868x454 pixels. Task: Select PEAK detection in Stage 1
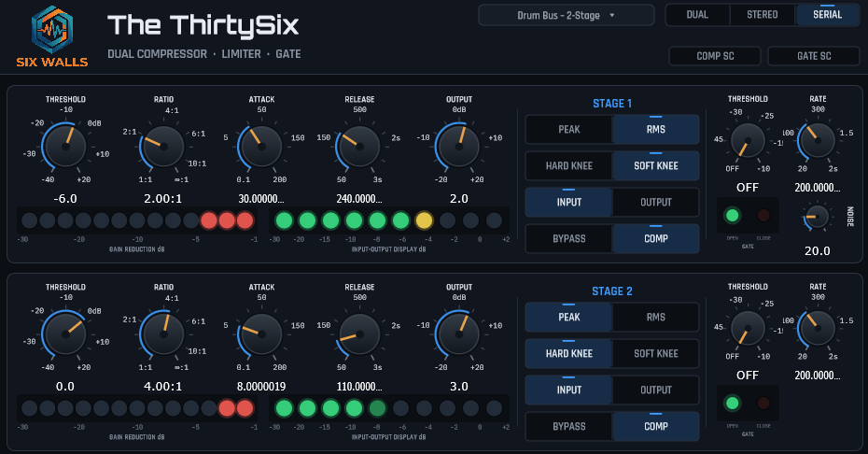[x=568, y=129]
